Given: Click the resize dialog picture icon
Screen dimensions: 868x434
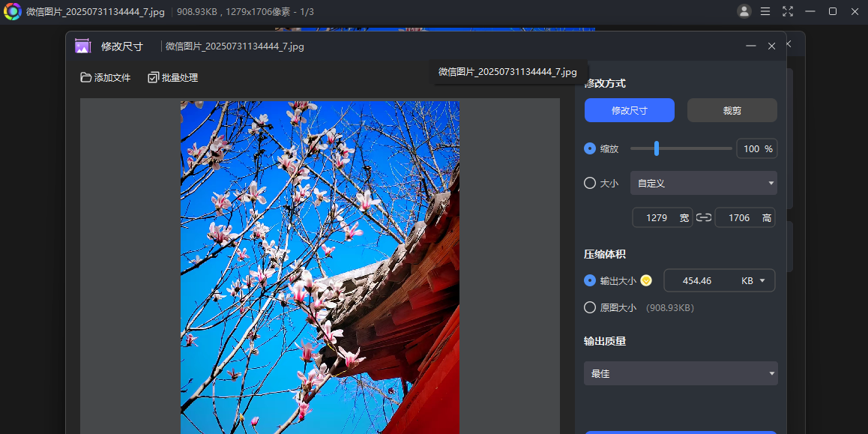Looking at the screenshot, I should [x=82, y=46].
